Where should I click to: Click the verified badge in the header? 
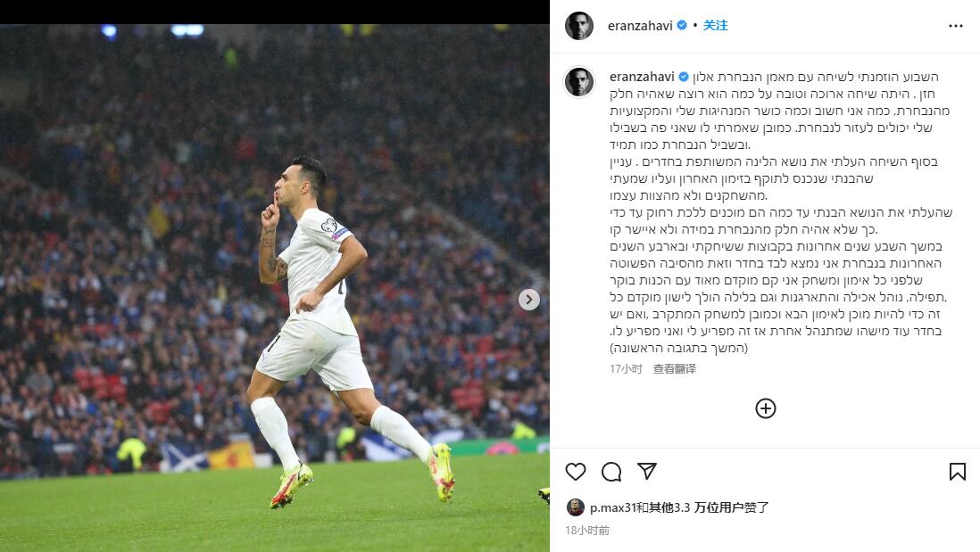point(682,26)
